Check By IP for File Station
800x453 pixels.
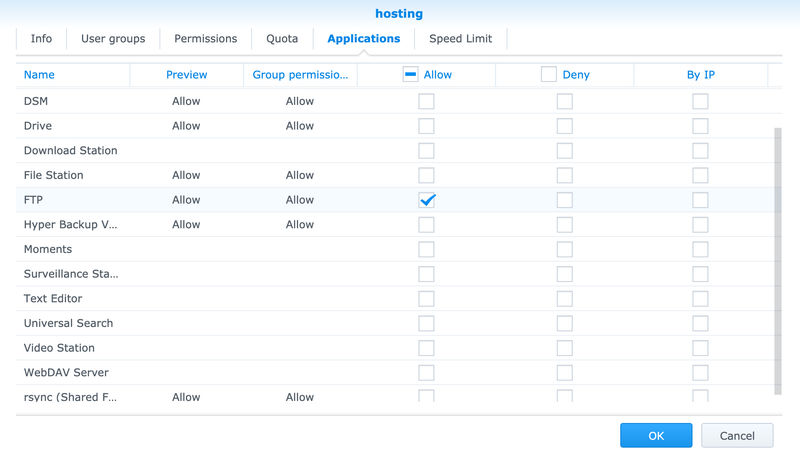pyautogui.click(x=701, y=175)
